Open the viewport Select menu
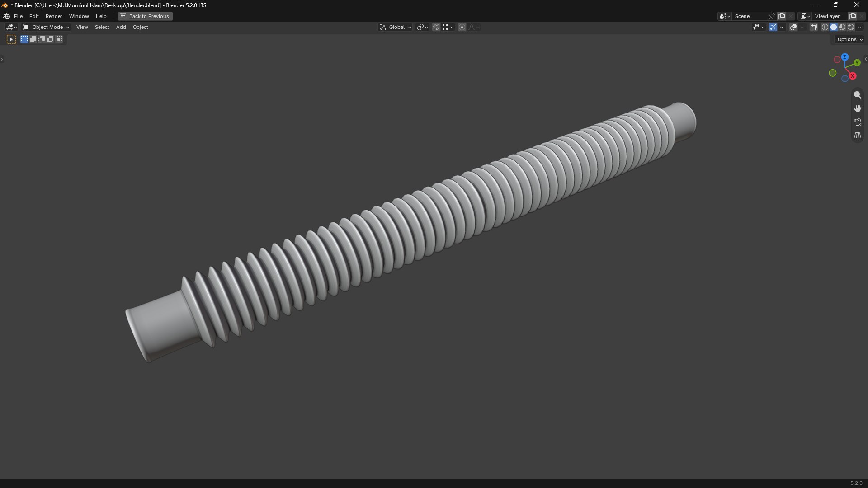The height and width of the screenshot is (488, 868). point(102,27)
